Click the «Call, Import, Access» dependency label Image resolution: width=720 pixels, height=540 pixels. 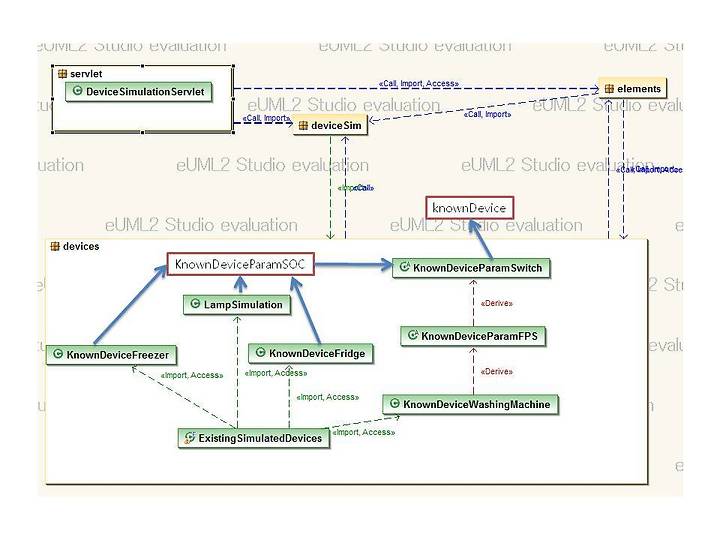pos(419,84)
